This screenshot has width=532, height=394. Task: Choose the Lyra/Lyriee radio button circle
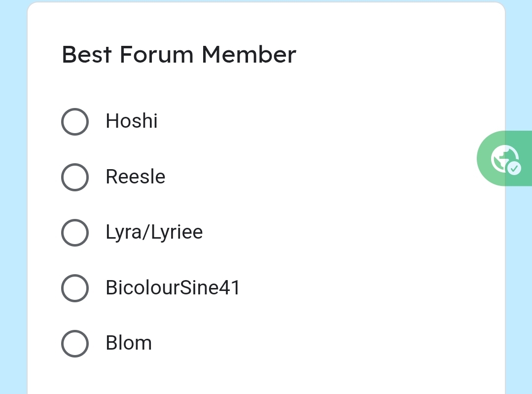(x=75, y=232)
